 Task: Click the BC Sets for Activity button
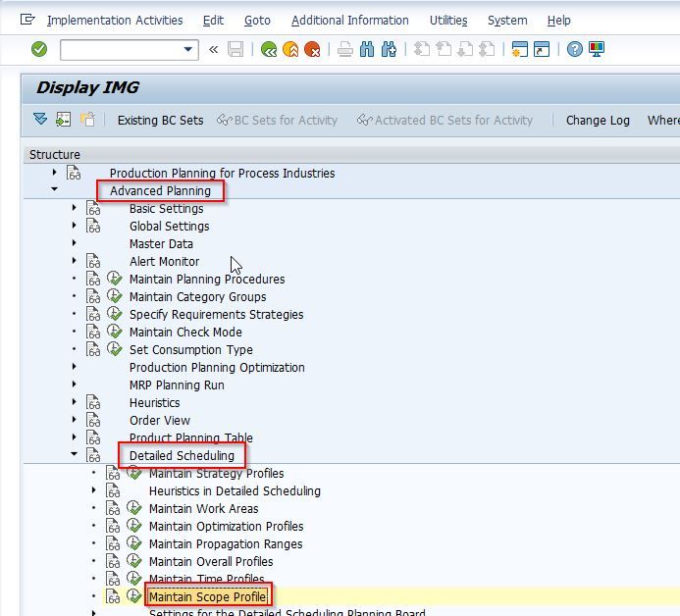[277, 120]
